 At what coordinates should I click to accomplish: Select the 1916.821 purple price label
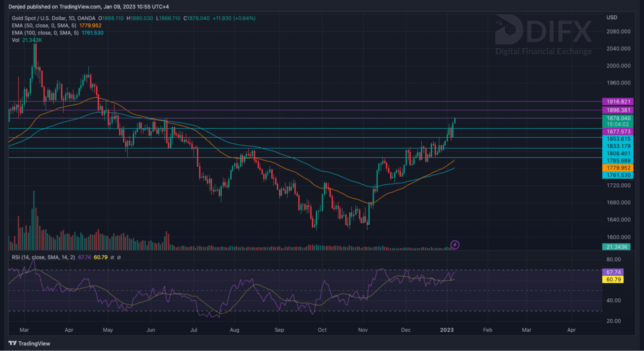click(x=618, y=102)
